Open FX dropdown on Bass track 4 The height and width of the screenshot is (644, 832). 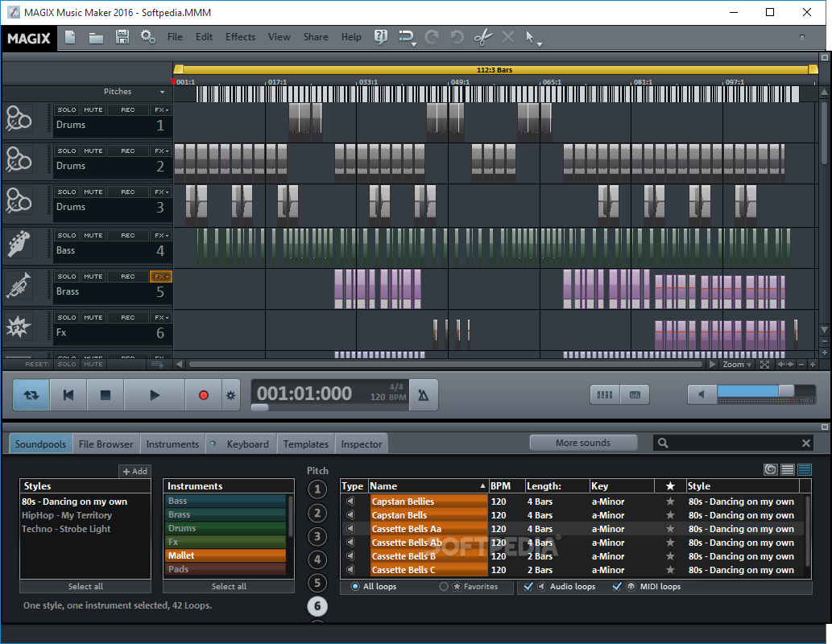click(161, 235)
